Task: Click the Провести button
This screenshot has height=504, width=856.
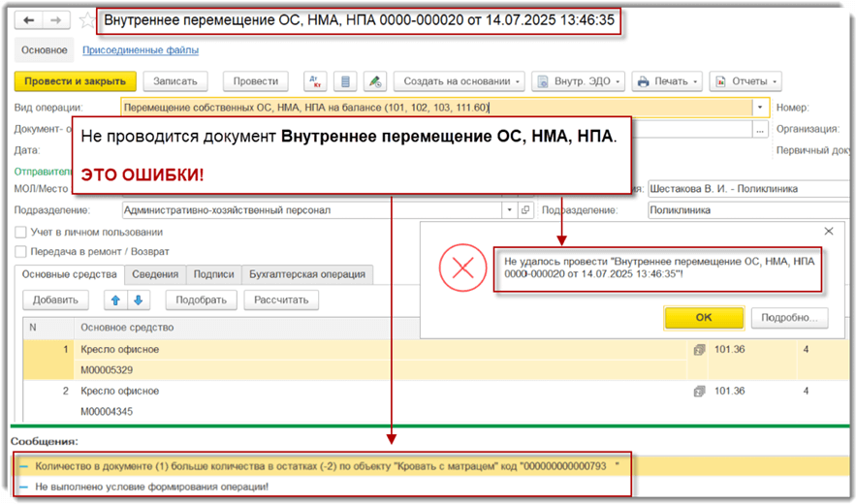Action: point(256,81)
